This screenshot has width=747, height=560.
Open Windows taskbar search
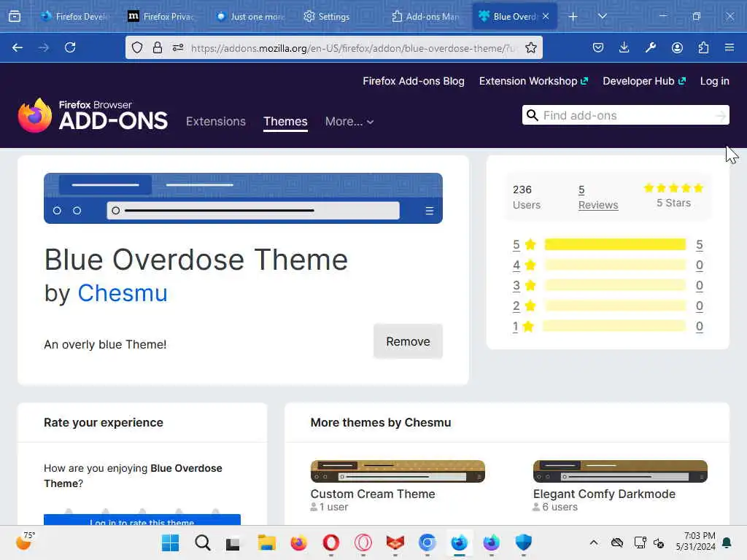point(203,542)
